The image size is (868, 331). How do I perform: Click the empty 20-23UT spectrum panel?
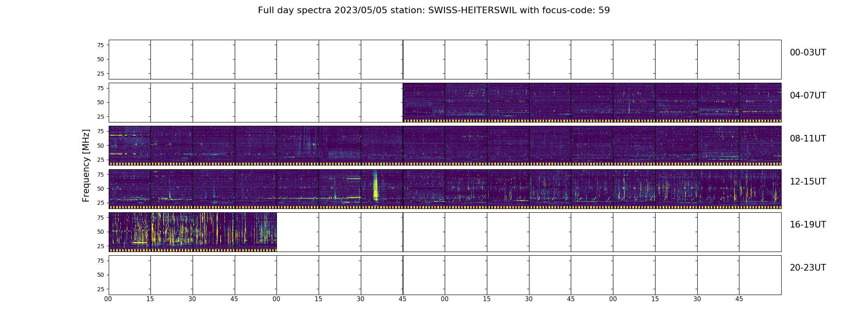pyautogui.click(x=445, y=275)
